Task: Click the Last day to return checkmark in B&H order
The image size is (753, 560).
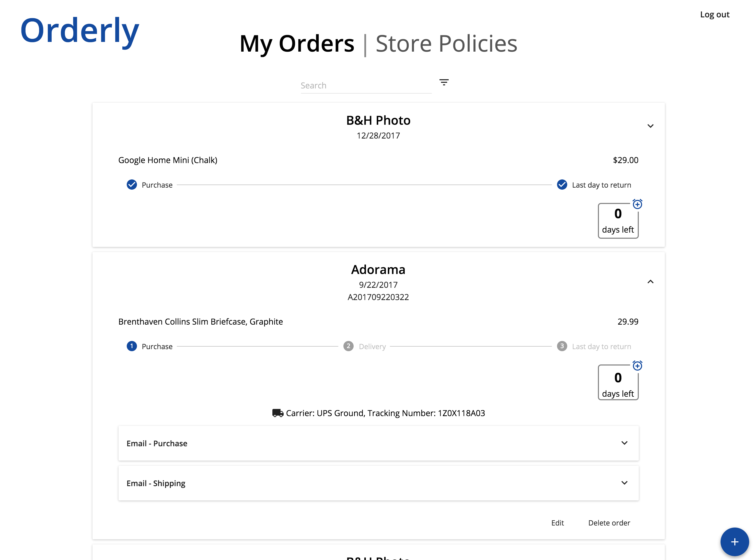Action: 562,185
